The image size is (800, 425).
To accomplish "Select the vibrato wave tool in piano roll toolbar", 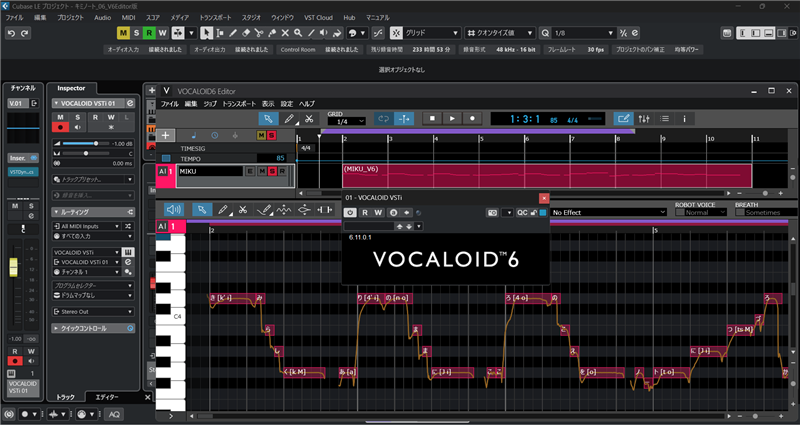I will pyautogui.click(x=284, y=210).
